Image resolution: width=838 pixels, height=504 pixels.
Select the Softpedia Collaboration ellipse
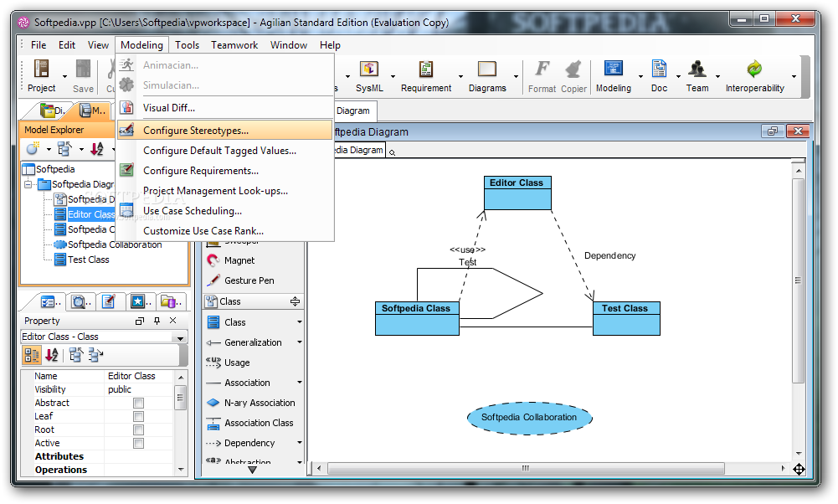click(x=529, y=418)
